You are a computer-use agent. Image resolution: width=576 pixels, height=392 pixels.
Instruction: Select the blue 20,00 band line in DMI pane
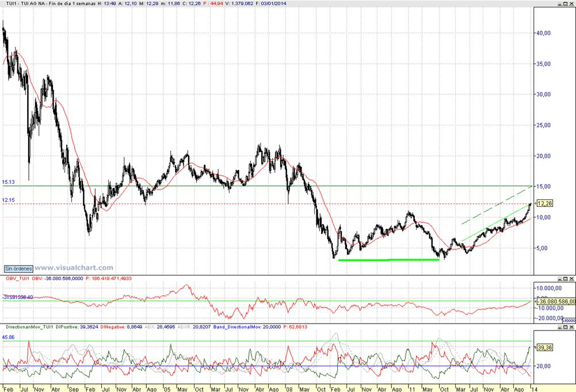(x=267, y=366)
